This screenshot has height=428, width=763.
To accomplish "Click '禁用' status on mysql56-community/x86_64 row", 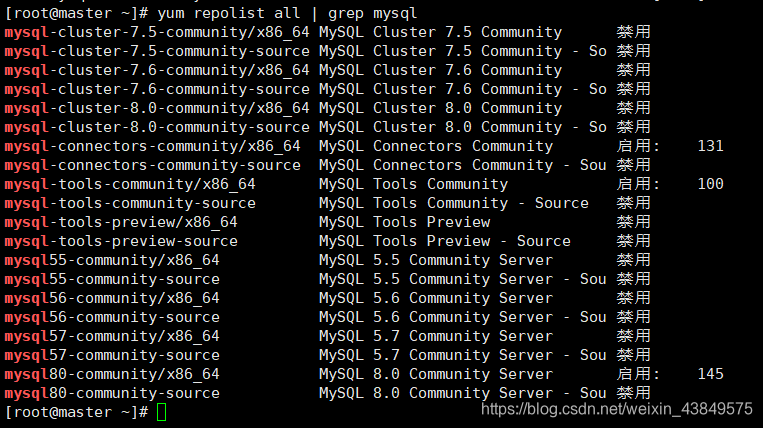I will tap(634, 298).
